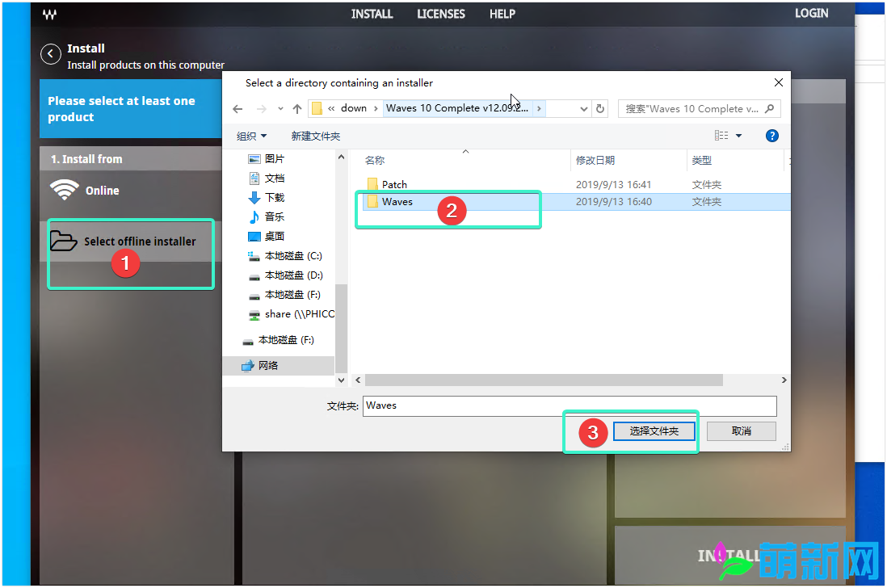The image size is (887, 588).
Task: Click the 文件夹 name input field
Action: pos(570,406)
